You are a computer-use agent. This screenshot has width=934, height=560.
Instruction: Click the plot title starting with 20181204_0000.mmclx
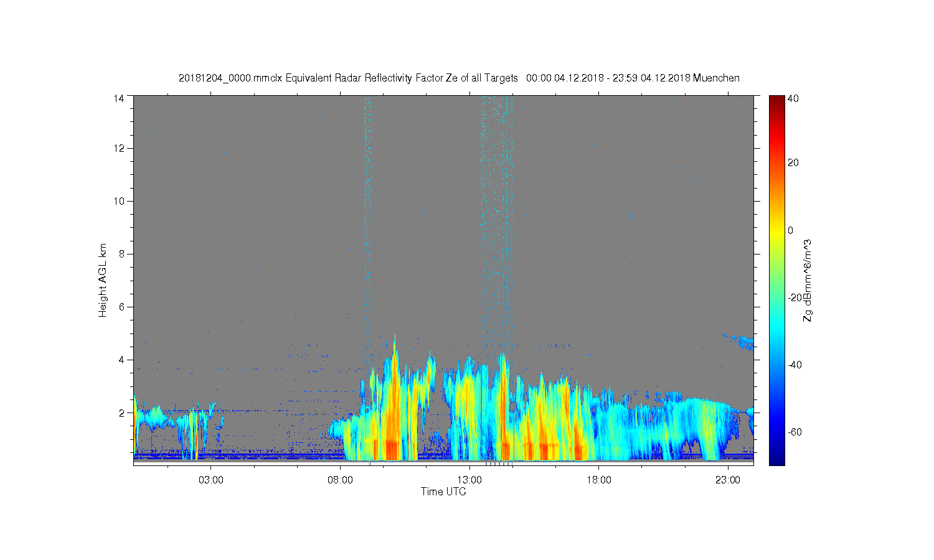[x=459, y=78]
